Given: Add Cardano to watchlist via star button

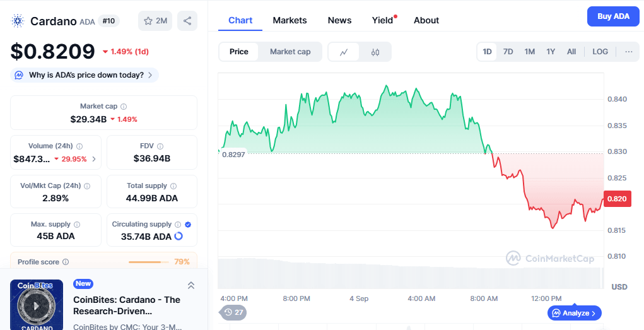Looking at the screenshot, I should [155, 21].
